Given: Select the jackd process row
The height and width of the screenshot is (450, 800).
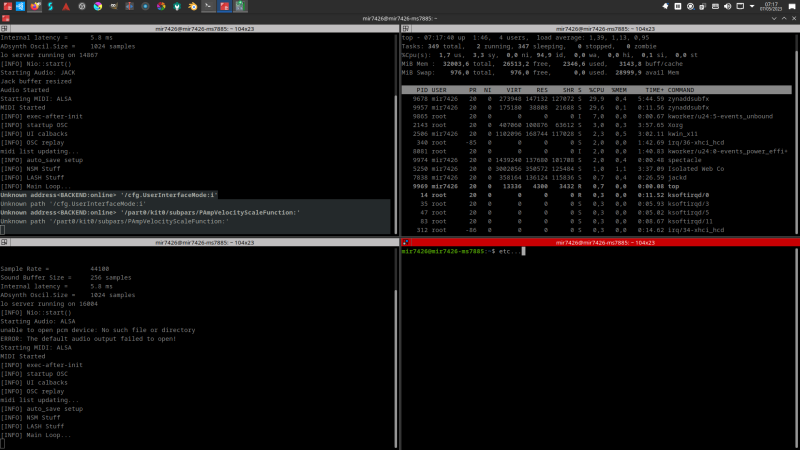Looking at the screenshot, I should (x=596, y=178).
